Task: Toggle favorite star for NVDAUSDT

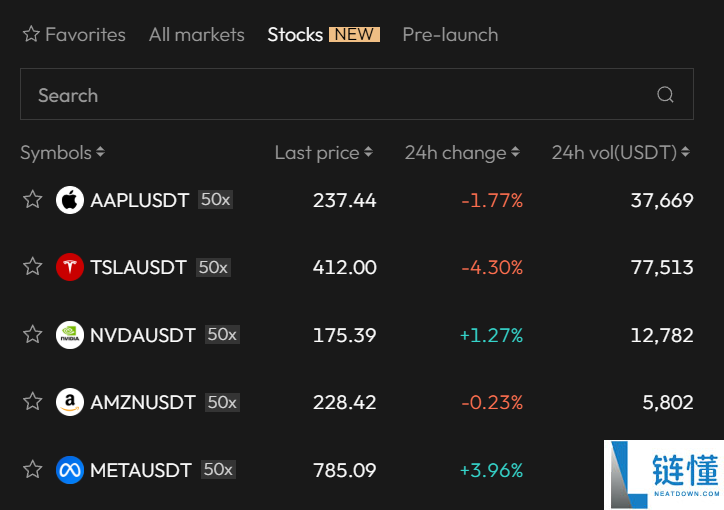Action: click(33, 334)
